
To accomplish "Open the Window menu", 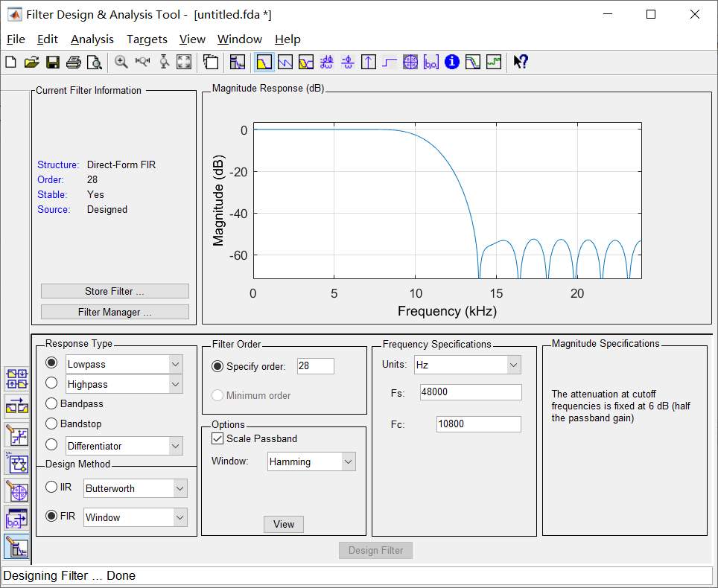I will [x=240, y=39].
